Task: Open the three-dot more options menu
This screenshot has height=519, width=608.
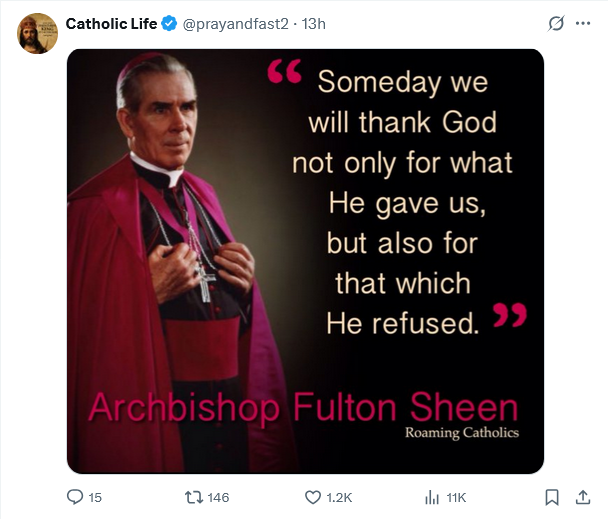Action: [x=584, y=24]
